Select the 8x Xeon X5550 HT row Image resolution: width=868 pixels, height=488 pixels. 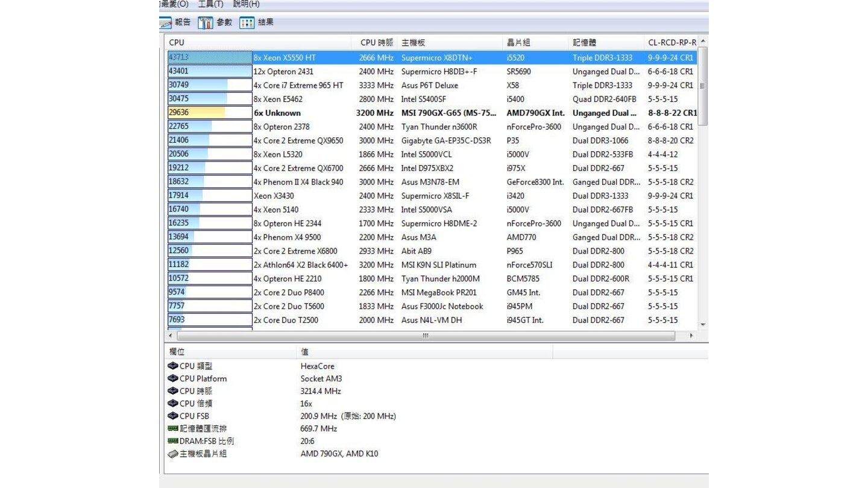click(x=432, y=58)
